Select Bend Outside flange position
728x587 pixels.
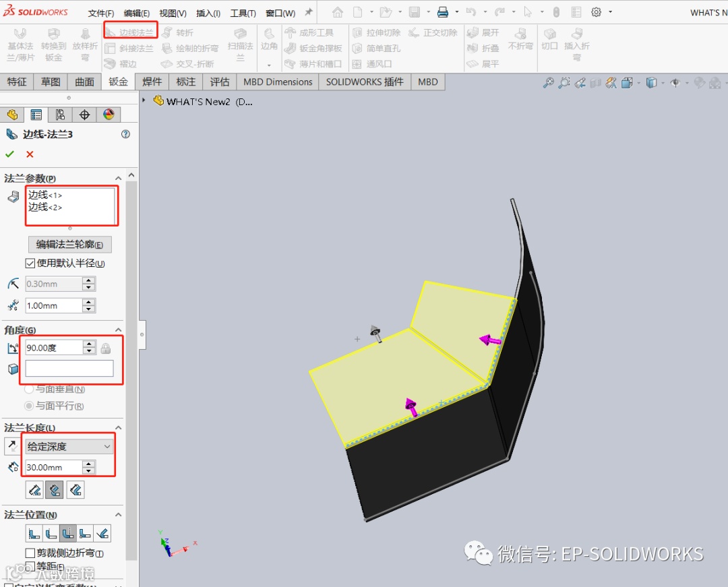click(x=68, y=533)
